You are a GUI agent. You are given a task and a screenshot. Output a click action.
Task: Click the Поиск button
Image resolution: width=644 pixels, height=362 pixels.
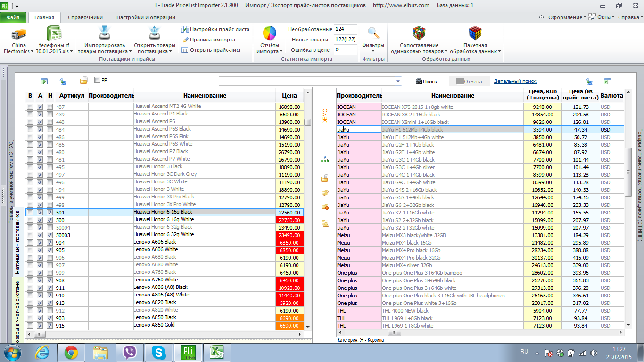427,82
